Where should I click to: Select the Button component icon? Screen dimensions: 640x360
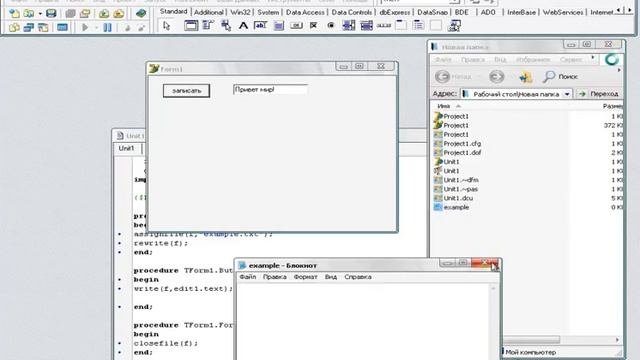296,26
